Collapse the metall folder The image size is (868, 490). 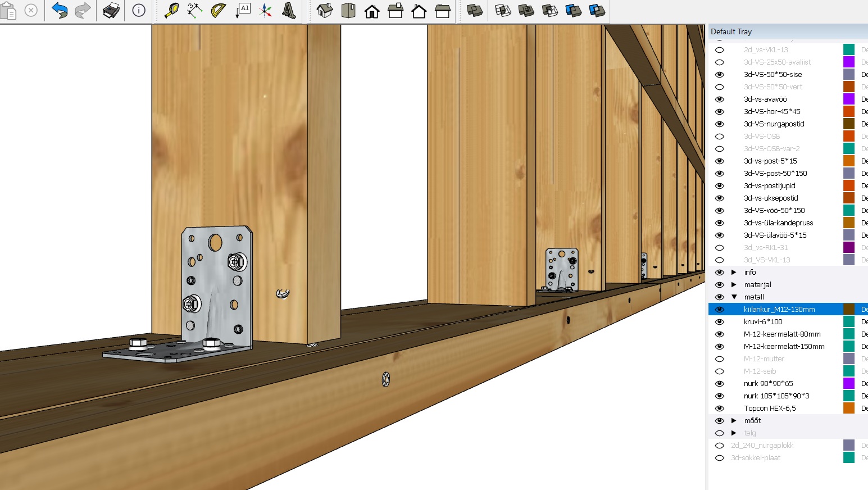pos(734,297)
